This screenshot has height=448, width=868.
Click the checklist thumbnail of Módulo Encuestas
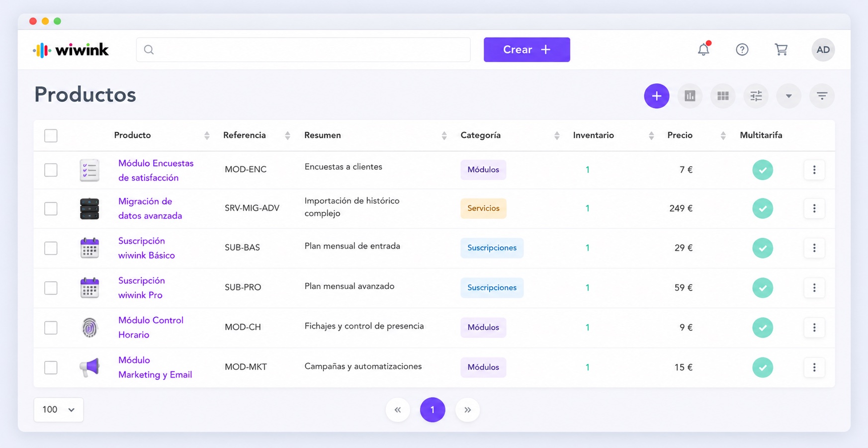(89, 170)
